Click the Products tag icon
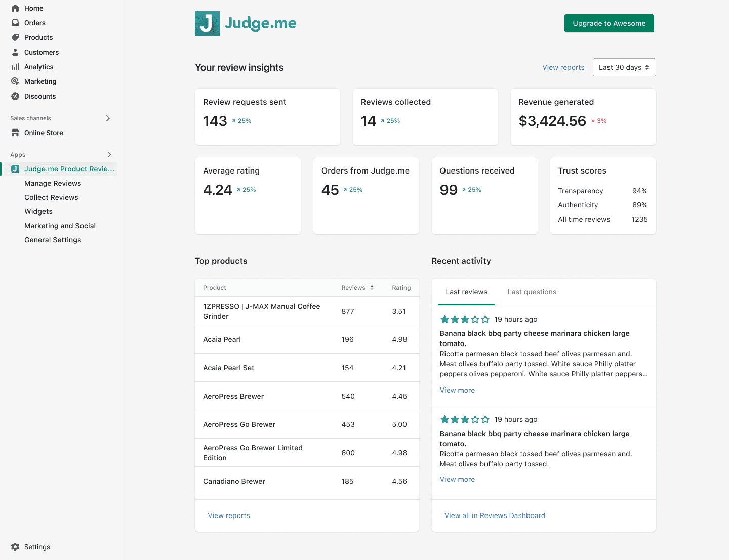729x560 pixels. (15, 37)
